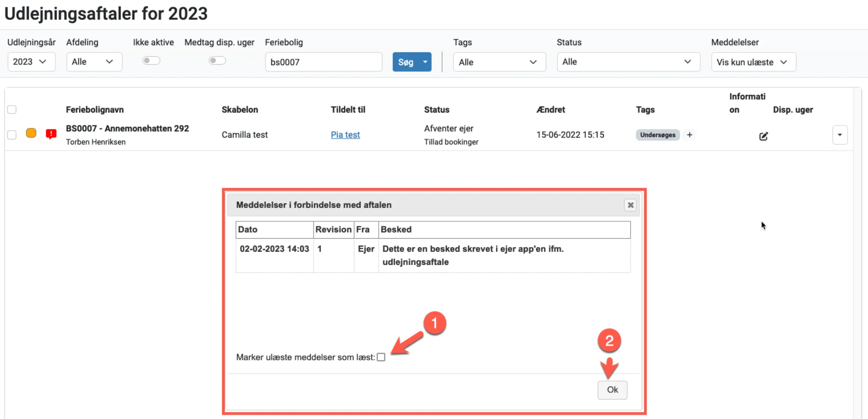Check Marker ulæste meddelser som læst
The height and width of the screenshot is (419, 868).
click(x=381, y=357)
